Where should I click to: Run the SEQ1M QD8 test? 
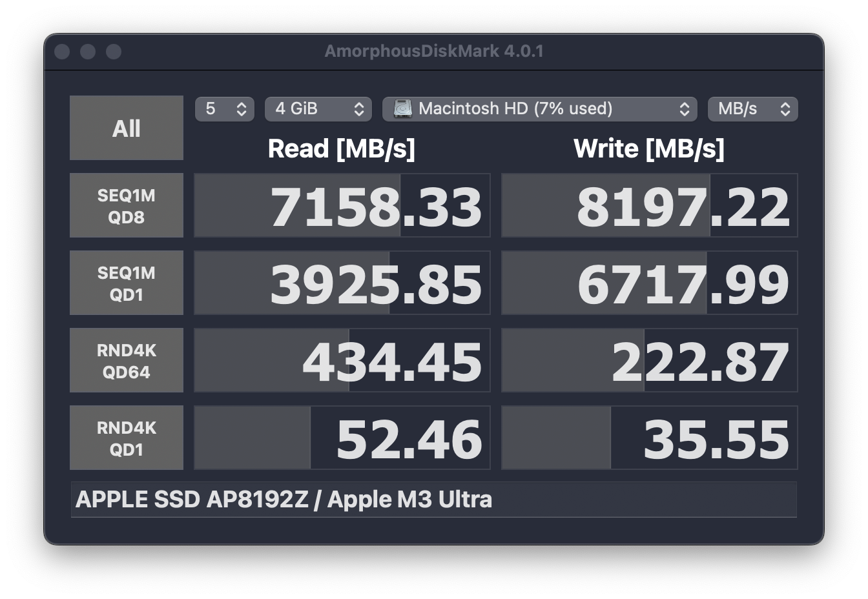coord(127,205)
